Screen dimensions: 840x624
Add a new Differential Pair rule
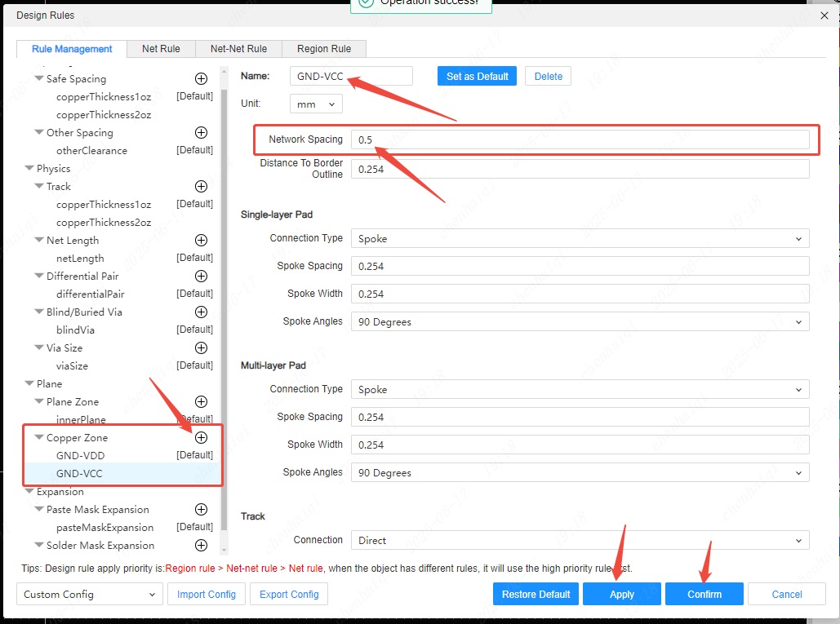coord(201,277)
